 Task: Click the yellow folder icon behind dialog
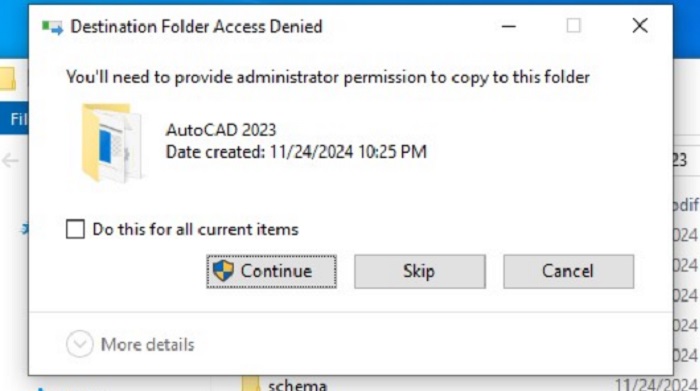(x=8, y=79)
